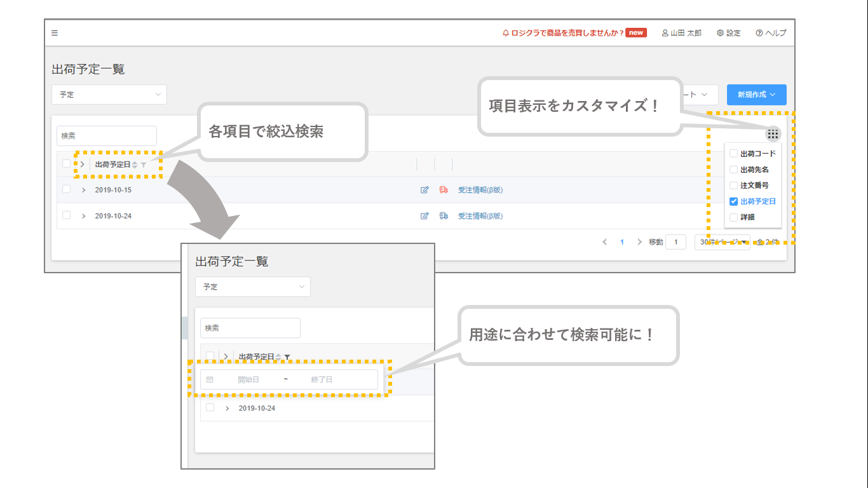The width and height of the screenshot is (868, 488).
Task: Open the 山田 太郎 user menu
Action: tap(681, 32)
